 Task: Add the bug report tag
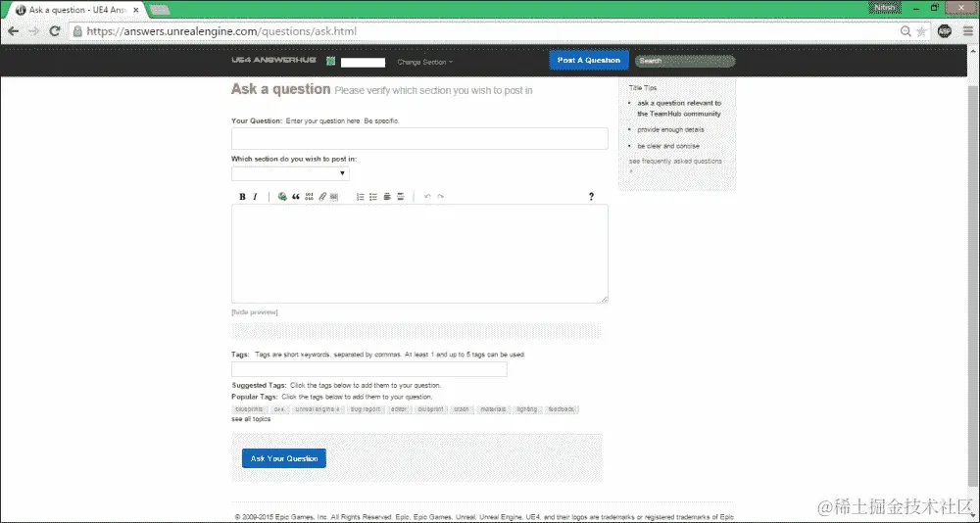point(365,409)
